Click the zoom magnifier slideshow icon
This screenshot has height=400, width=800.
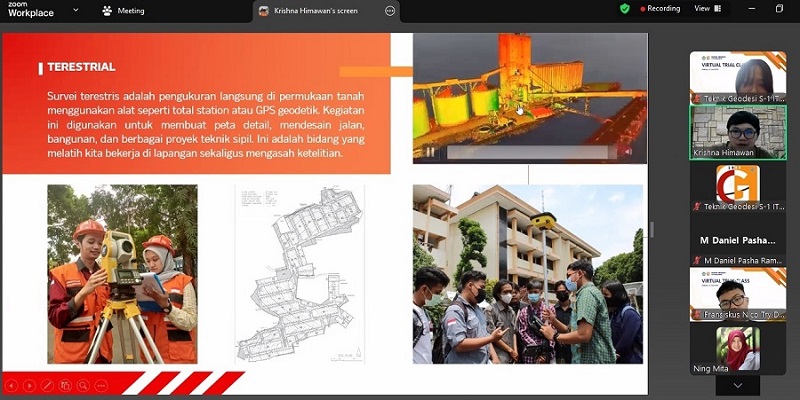coord(81,384)
